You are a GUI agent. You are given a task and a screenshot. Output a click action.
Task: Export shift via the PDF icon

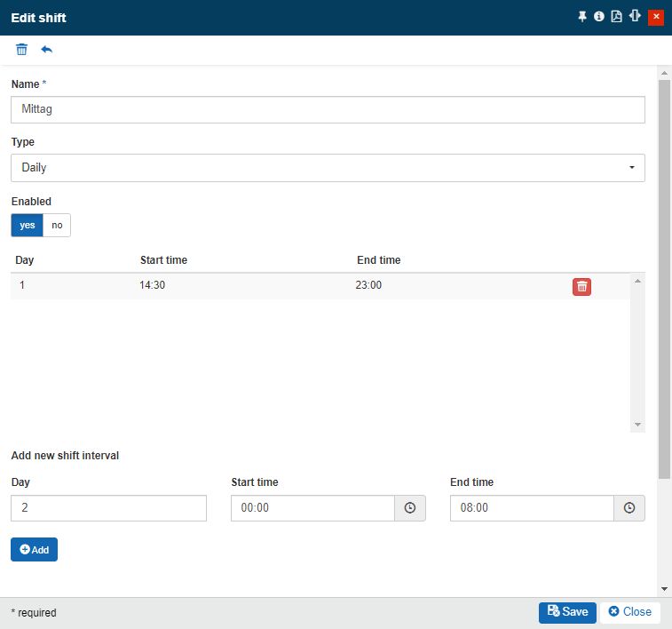pyautogui.click(x=616, y=17)
